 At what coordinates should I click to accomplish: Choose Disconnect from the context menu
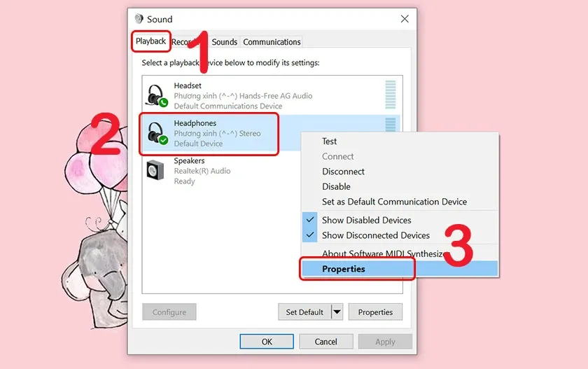(x=400, y=172)
